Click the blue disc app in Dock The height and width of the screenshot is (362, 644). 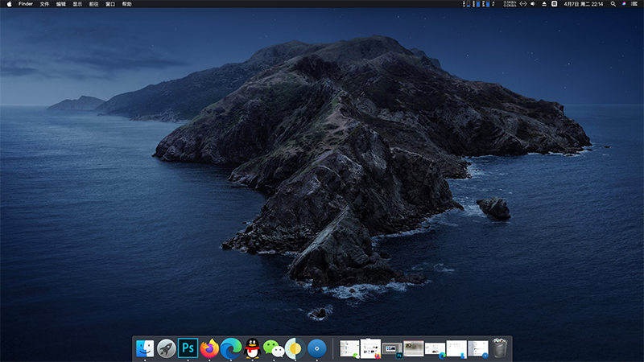click(x=318, y=348)
